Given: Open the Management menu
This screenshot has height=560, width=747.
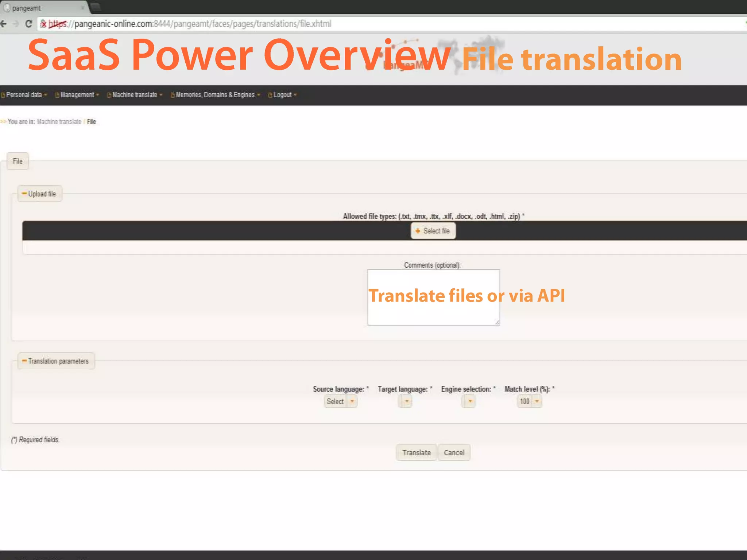Looking at the screenshot, I should point(77,95).
